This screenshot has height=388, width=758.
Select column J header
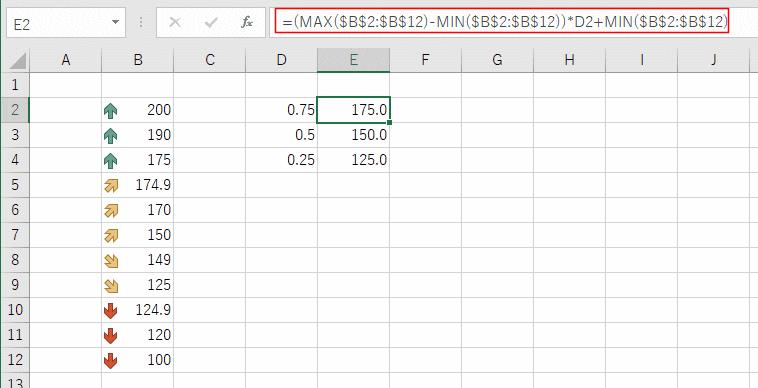coord(714,60)
